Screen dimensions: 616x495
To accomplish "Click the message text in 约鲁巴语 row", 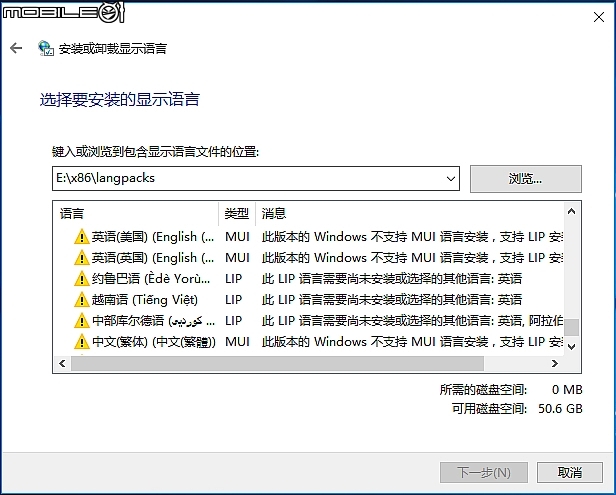I will [x=392, y=279].
